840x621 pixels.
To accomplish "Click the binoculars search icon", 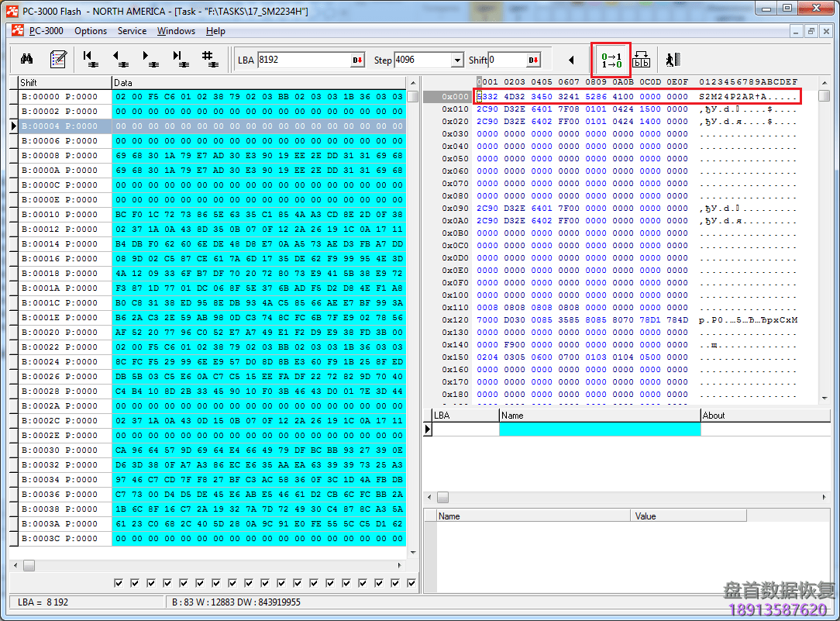I will [x=26, y=59].
